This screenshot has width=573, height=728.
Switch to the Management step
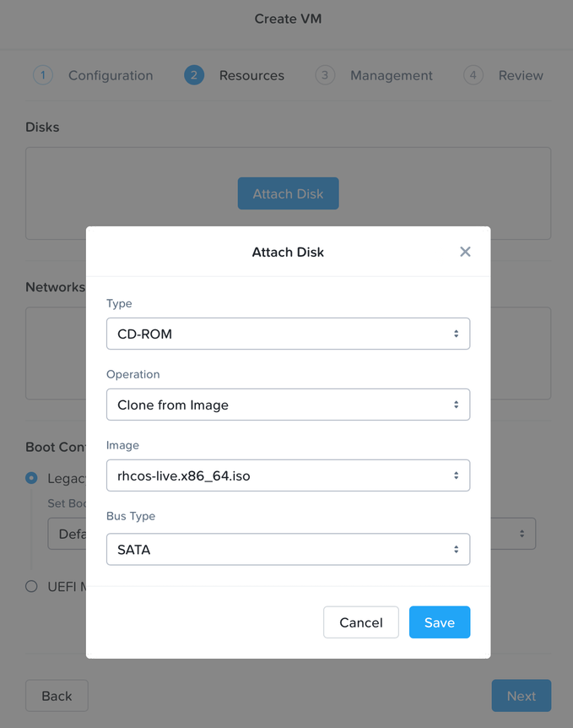coord(391,75)
